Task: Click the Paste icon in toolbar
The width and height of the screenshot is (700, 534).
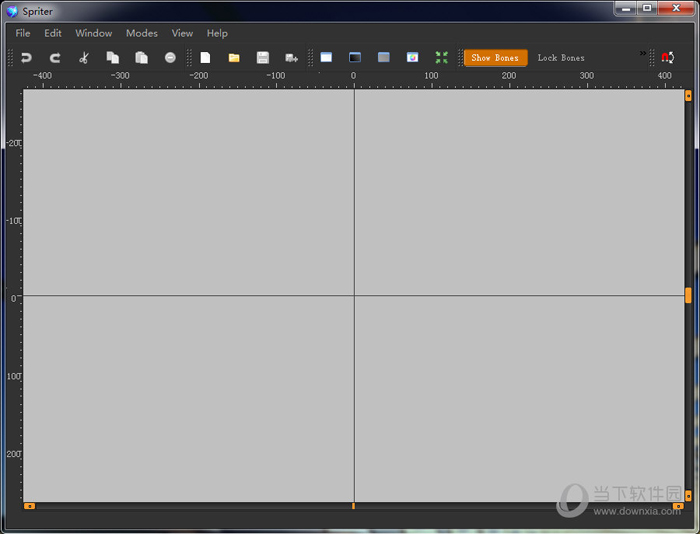Action: click(141, 58)
